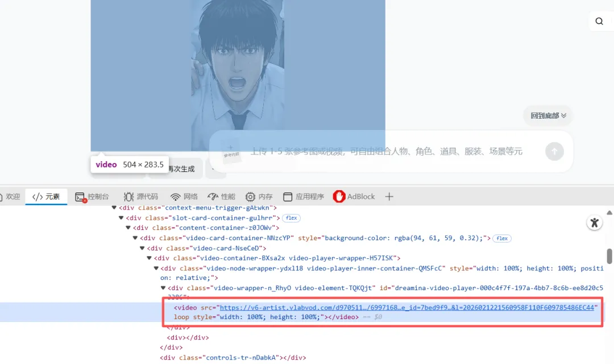Click the scrollbar up arrow in DevTools
614x364 pixels.
pos(609,213)
